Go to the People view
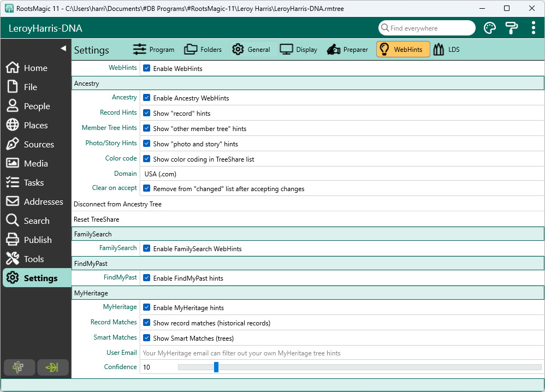 click(36, 106)
